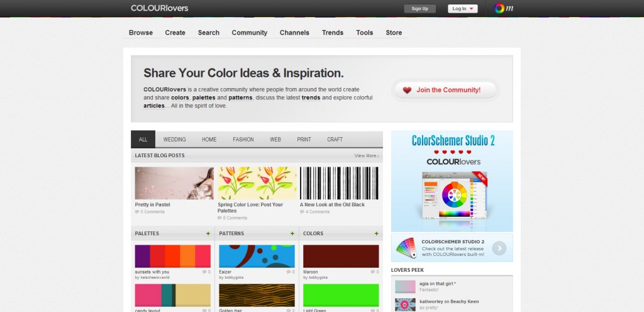
Task: Click the comment bubble under Pretty in Pastel
Action: pyautogui.click(x=136, y=212)
